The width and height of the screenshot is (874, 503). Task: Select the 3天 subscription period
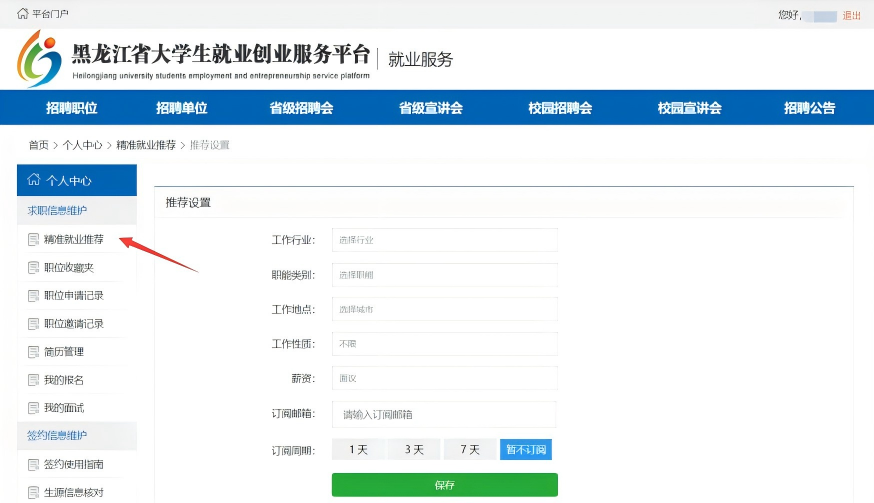[414, 450]
